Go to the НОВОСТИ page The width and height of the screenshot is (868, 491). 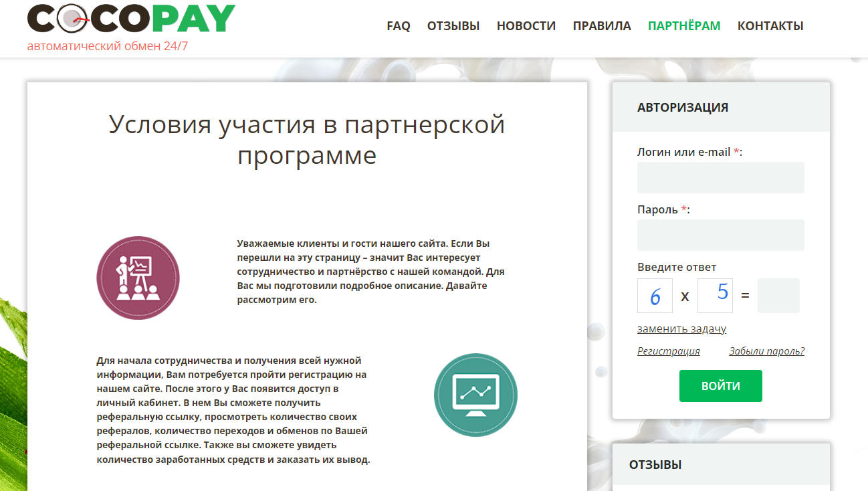pos(526,26)
